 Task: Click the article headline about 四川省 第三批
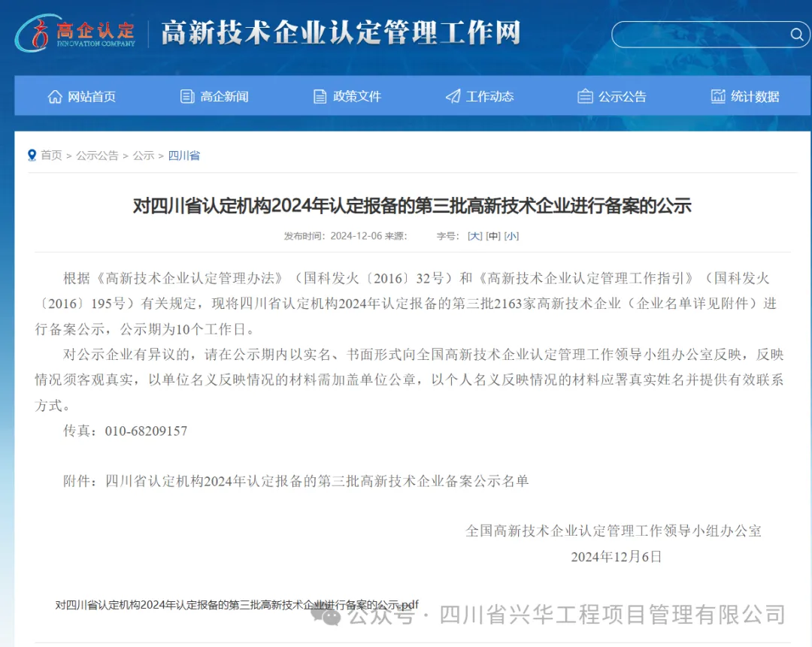412,206
